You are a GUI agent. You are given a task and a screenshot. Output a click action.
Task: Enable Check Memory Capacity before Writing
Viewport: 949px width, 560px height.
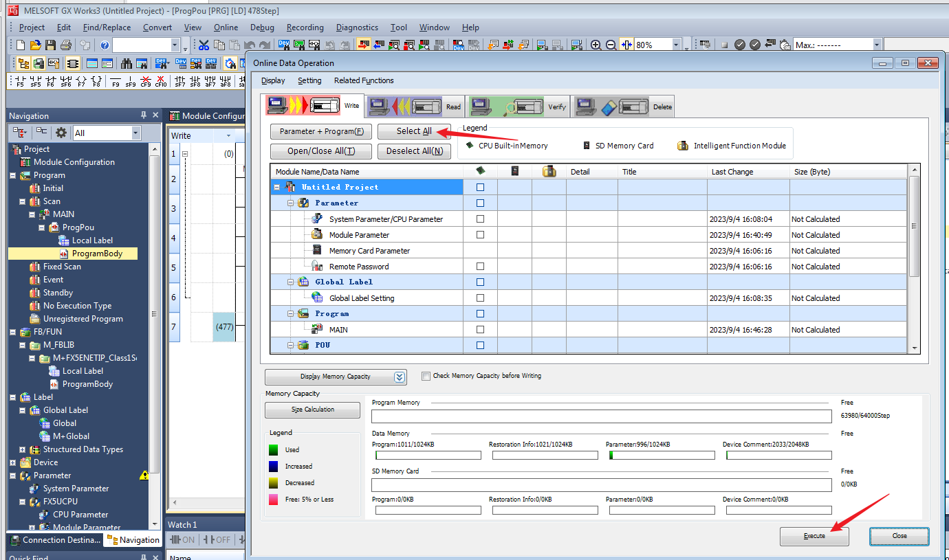pyautogui.click(x=426, y=376)
